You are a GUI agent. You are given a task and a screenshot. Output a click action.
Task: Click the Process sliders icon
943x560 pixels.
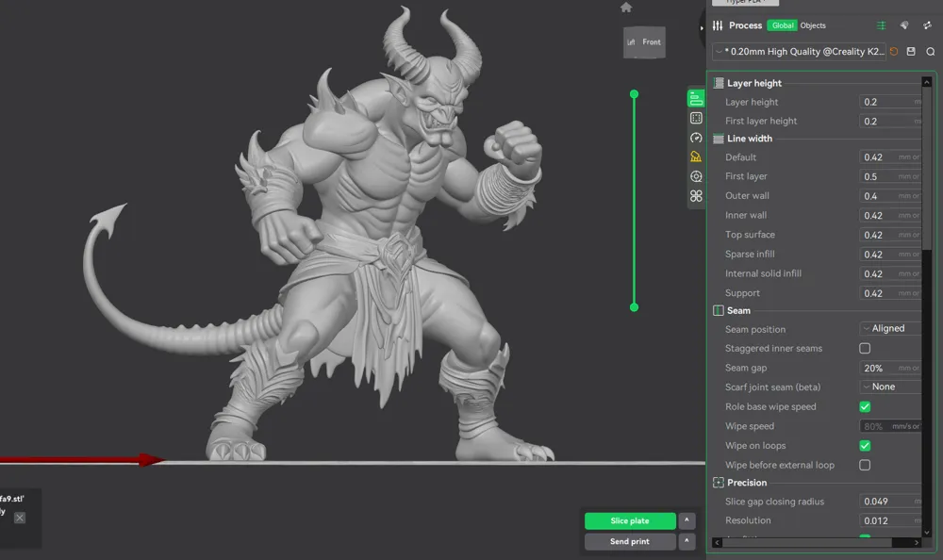pos(718,25)
